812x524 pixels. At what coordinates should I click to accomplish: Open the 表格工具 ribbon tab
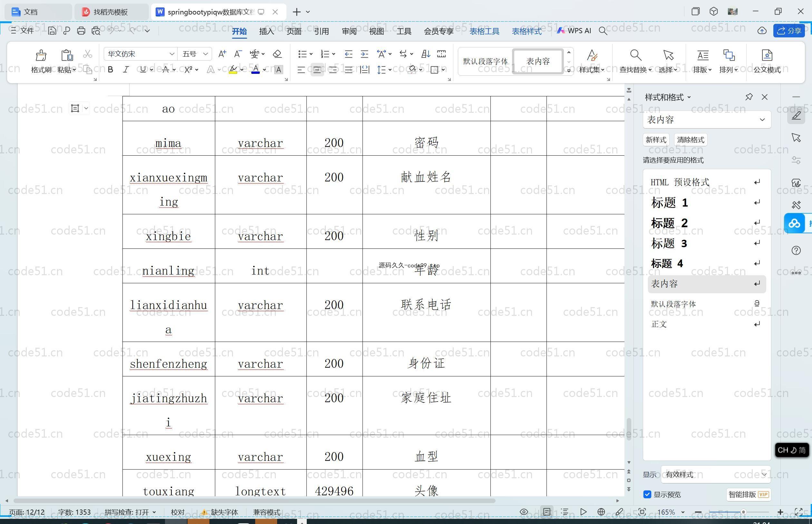[x=484, y=31]
